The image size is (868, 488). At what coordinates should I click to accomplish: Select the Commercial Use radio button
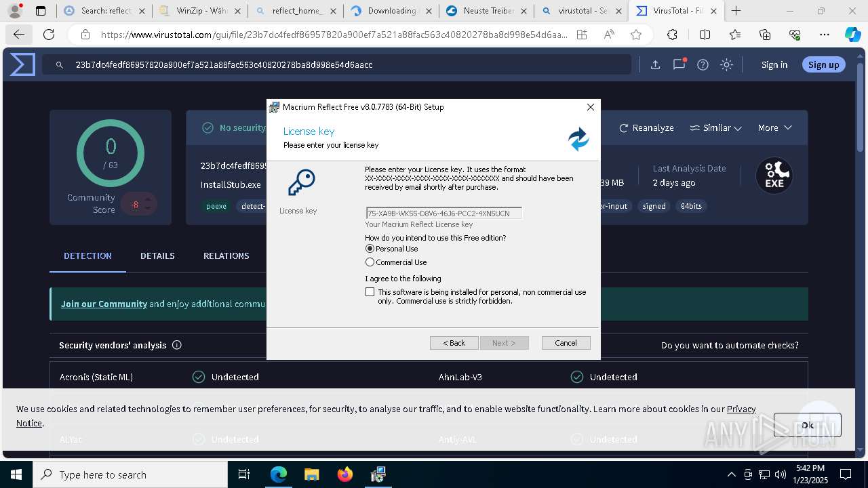370,262
